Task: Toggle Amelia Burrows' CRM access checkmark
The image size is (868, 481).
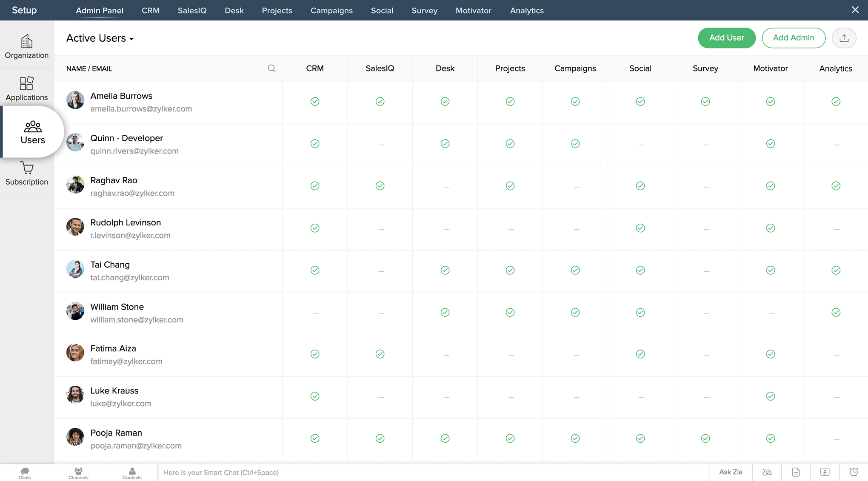Action: click(315, 101)
